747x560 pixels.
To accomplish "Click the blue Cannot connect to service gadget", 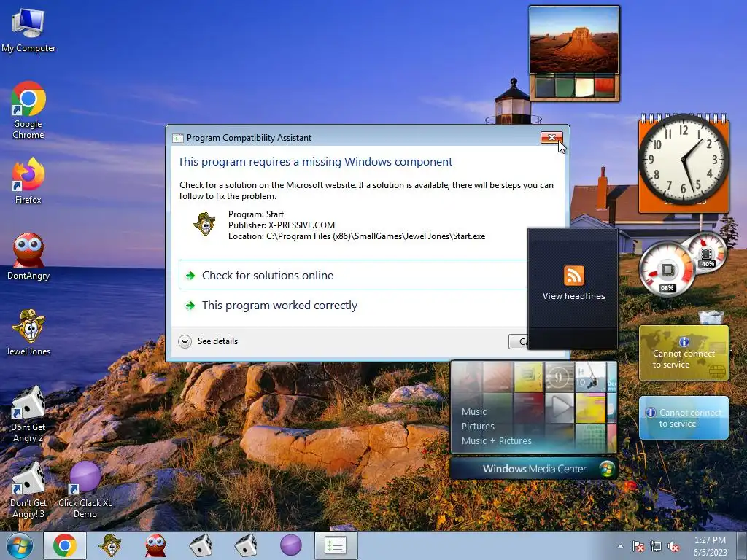I will pos(684,418).
